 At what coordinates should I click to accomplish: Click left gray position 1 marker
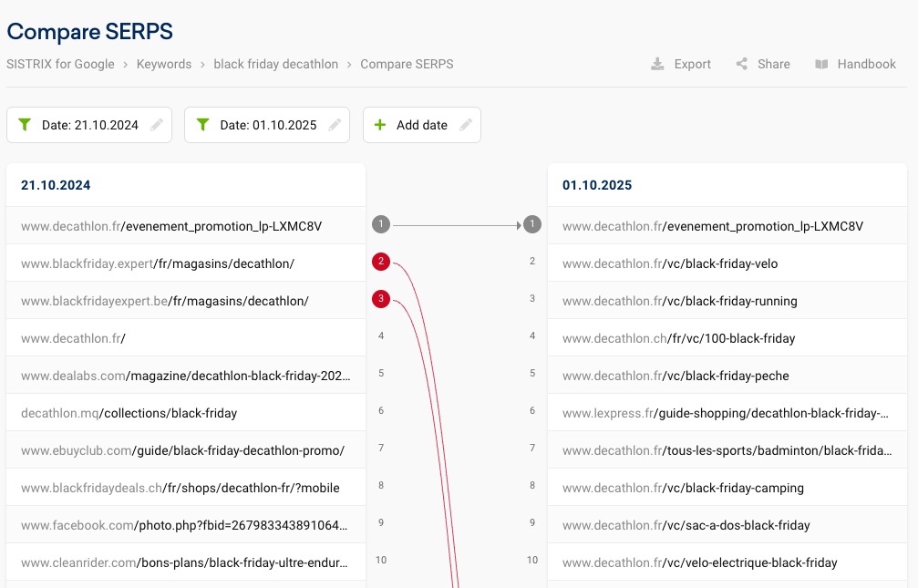tap(381, 224)
